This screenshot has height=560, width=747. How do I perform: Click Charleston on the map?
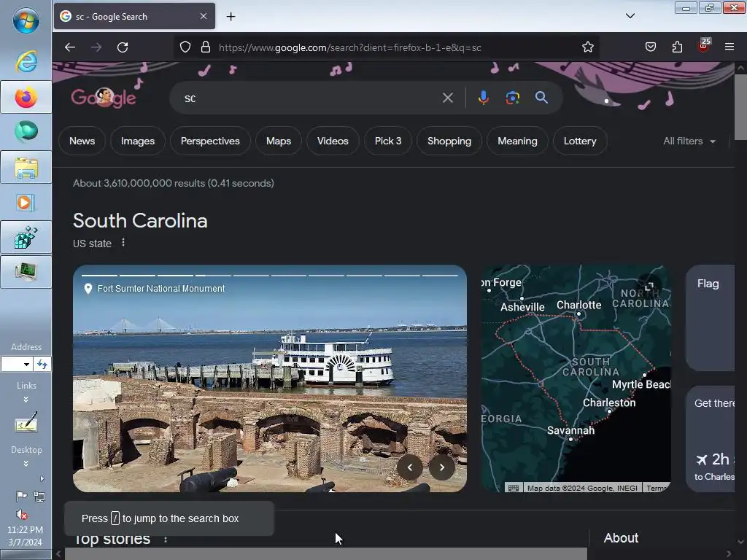point(609,402)
